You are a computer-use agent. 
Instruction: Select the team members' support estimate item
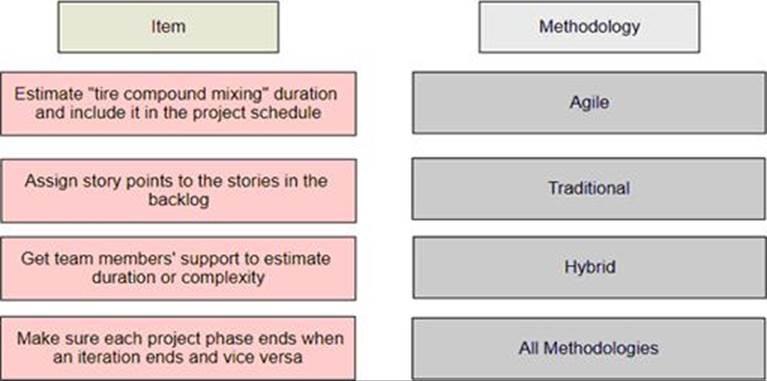pyautogui.click(x=179, y=269)
